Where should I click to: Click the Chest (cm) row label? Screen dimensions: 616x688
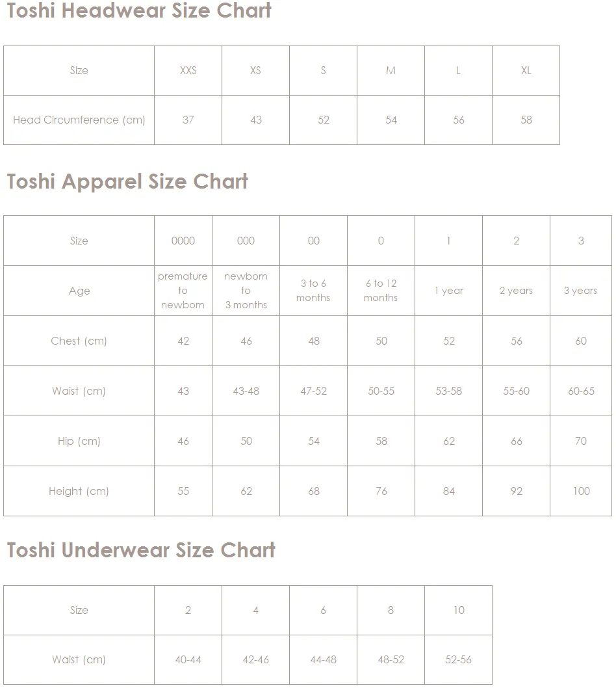(79, 341)
